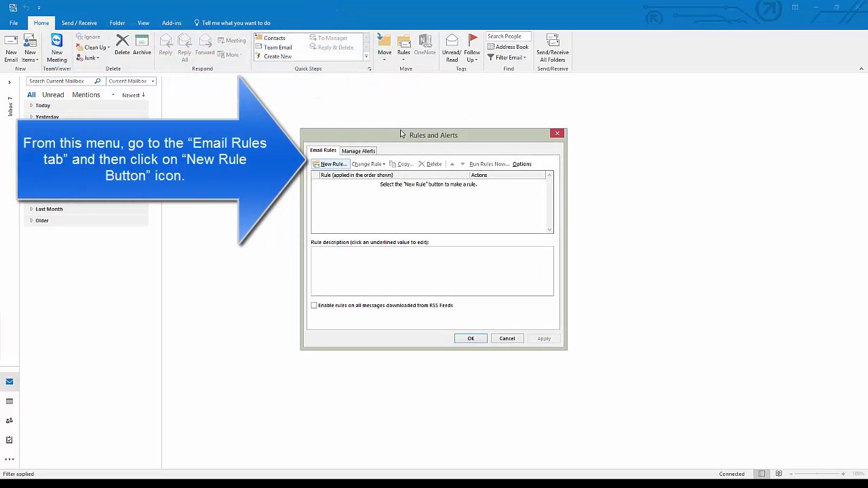This screenshot has width=868, height=488.
Task: Open Filter Email dropdown
Action: pos(507,58)
